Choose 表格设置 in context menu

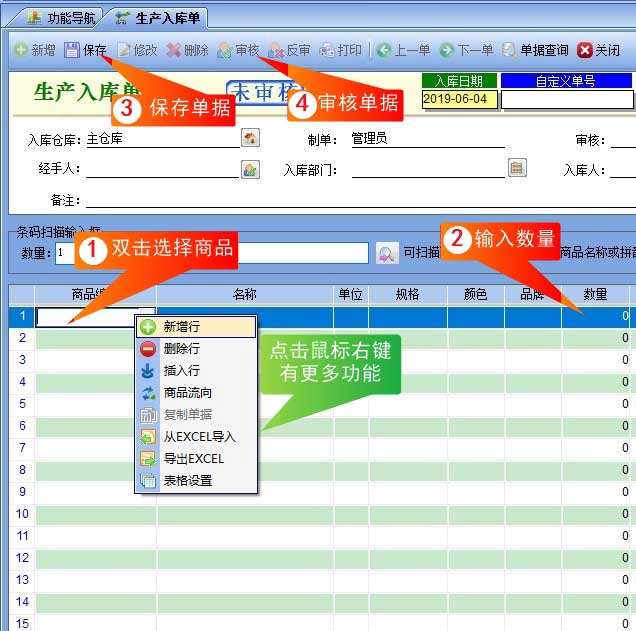tap(196, 481)
